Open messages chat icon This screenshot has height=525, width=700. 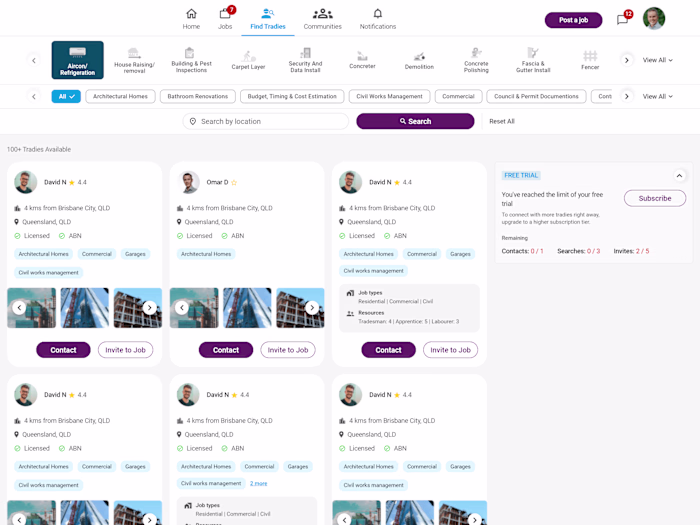pyautogui.click(x=622, y=19)
